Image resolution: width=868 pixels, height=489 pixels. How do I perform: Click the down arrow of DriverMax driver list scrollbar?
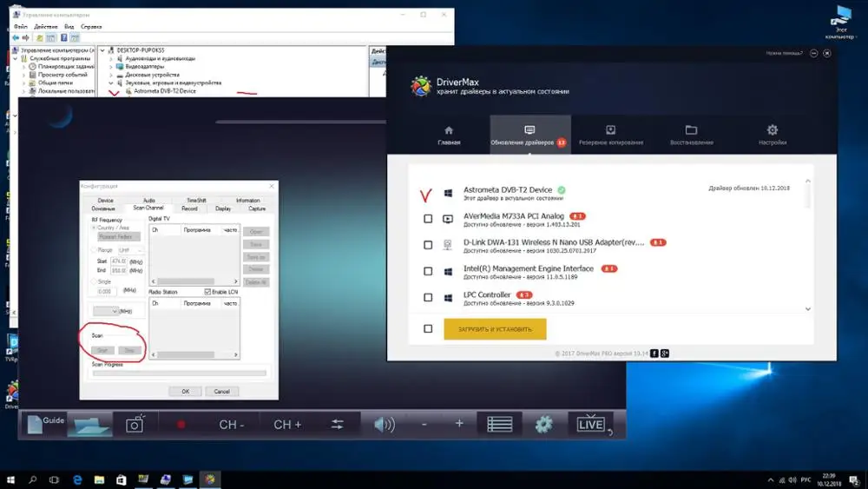point(807,309)
